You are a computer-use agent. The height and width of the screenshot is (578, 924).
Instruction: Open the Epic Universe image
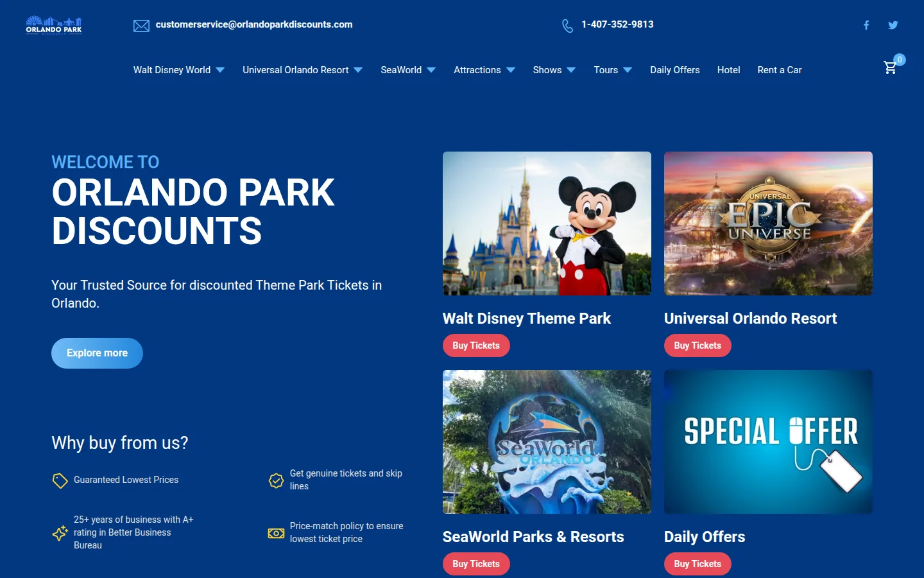pos(768,223)
